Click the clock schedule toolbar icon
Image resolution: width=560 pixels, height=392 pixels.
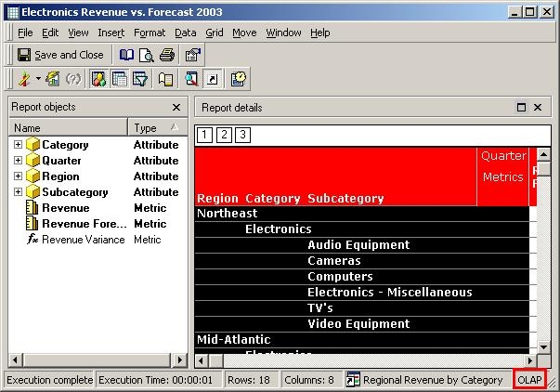[239, 79]
